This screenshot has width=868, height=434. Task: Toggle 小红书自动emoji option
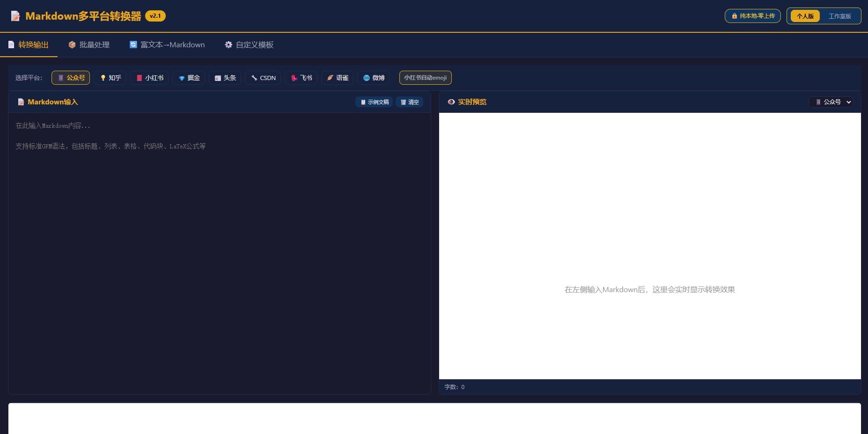click(426, 78)
